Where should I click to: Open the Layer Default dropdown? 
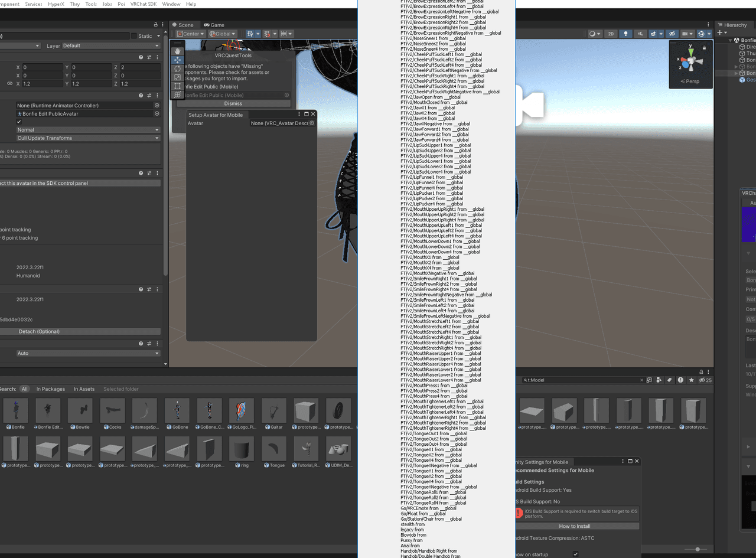pos(112,45)
